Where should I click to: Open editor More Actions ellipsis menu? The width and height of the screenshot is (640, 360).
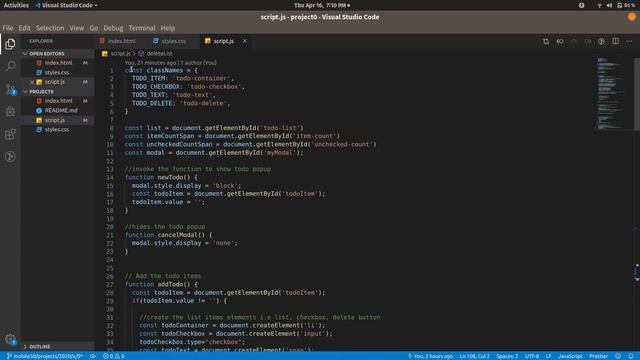click(x=629, y=41)
